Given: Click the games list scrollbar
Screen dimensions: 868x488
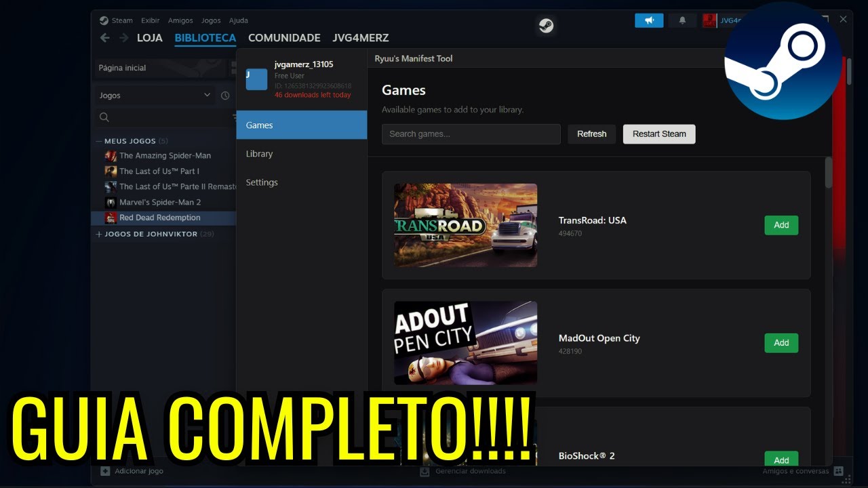Looking at the screenshot, I should pyautogui.click(x=828, y=173).
